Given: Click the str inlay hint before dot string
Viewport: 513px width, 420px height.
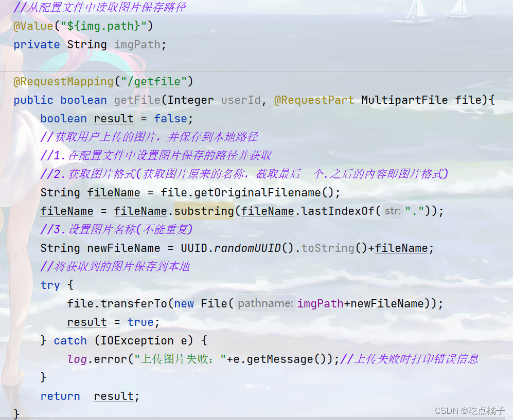Looking at the screenshot, I should pos(392,211).
